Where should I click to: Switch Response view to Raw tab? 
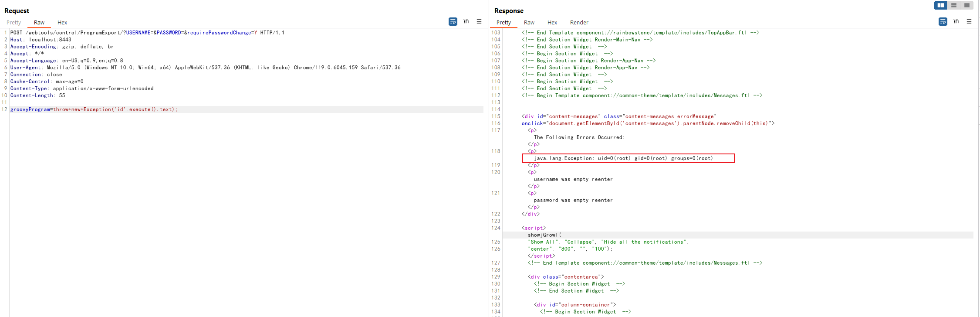(529, 23)
